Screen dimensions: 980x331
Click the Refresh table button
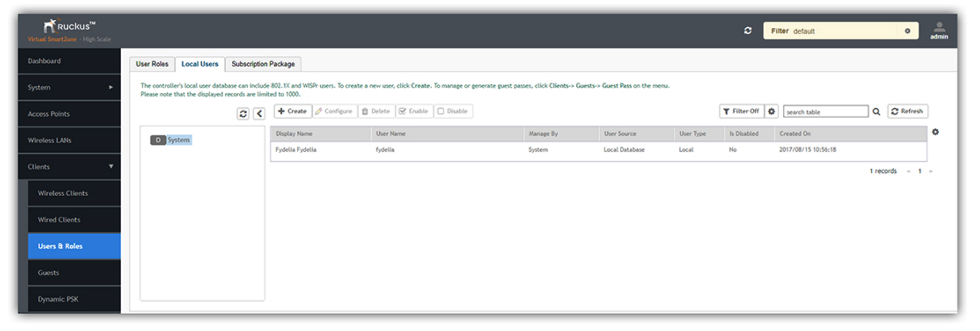point(907,111)
